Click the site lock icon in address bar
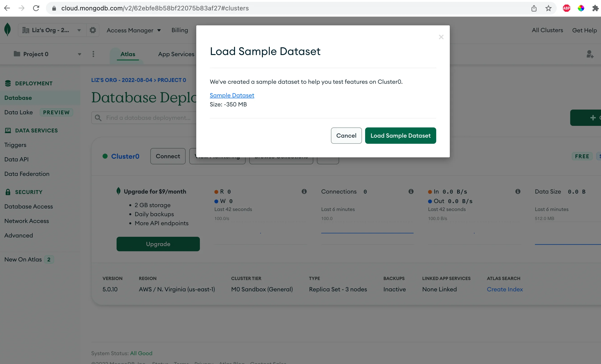 coord(54,8)
